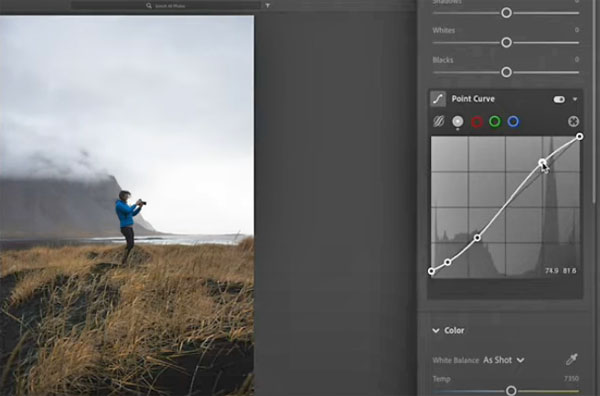Image resolution: width=600 pixels, height=396 pixels.
Task: Select the white RGB point curve channel
Action: pos(458,121)
